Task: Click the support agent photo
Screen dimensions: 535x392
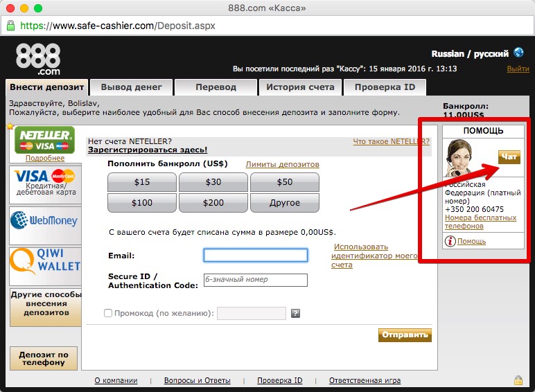Action: coord(459,157)
